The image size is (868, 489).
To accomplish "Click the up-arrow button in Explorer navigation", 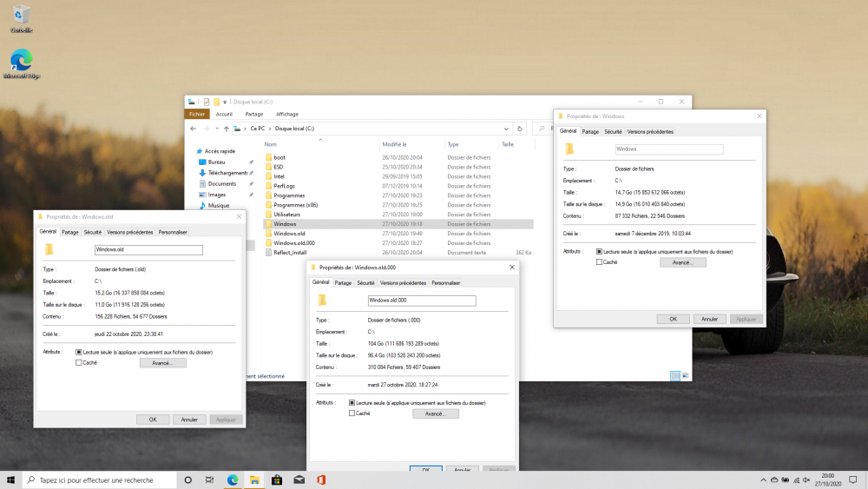I will (226, 129).
